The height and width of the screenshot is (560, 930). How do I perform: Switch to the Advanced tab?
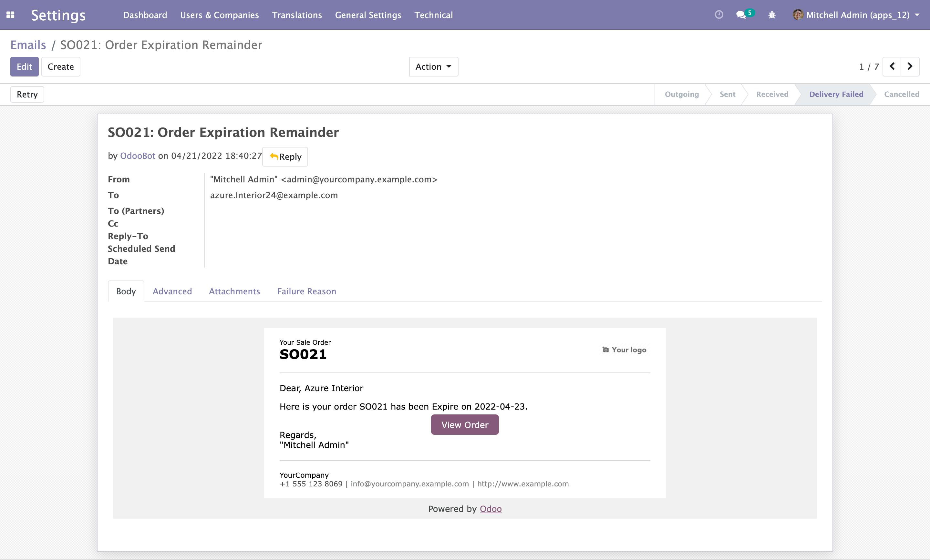172,291
